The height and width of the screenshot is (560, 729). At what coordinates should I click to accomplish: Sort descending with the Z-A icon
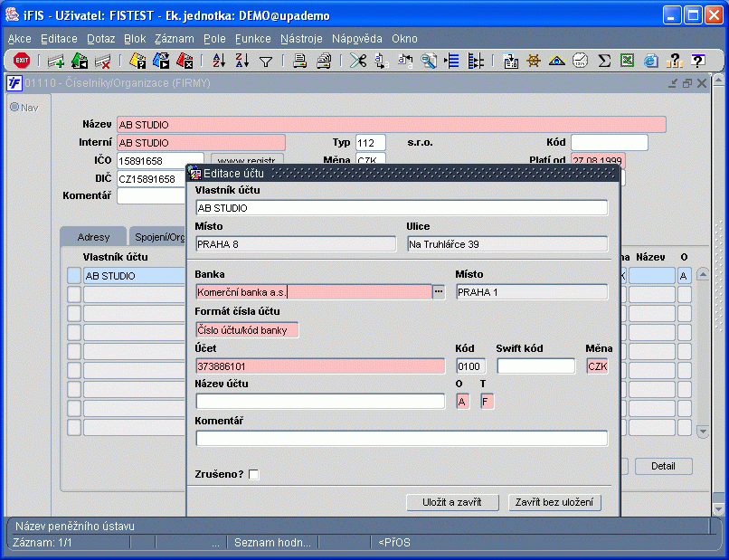(x=241, y=61)
